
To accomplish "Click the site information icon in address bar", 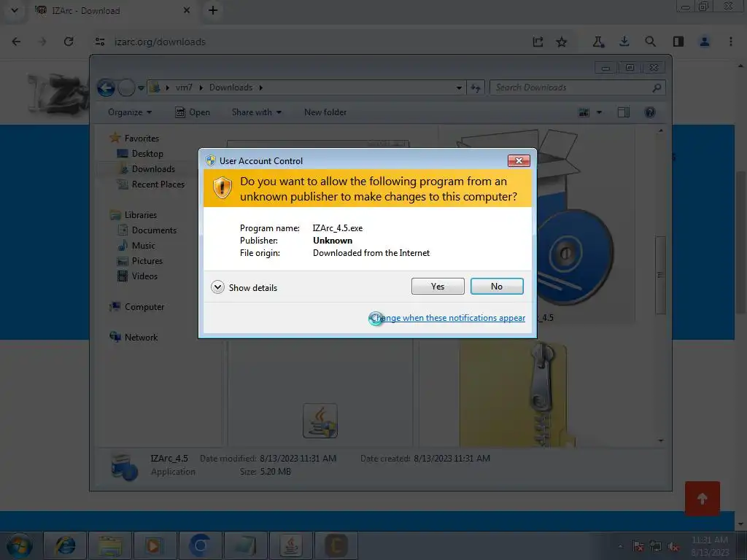I will pos(100,42).
